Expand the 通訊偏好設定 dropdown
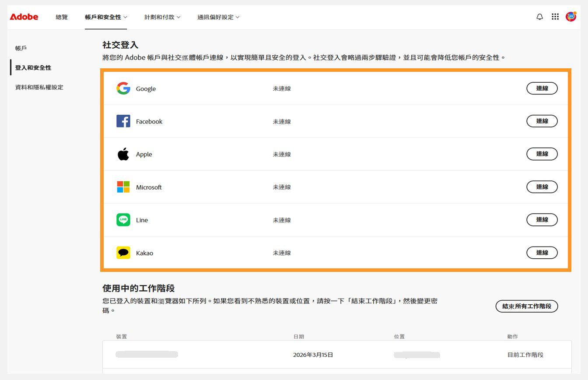 pos(218,17)
